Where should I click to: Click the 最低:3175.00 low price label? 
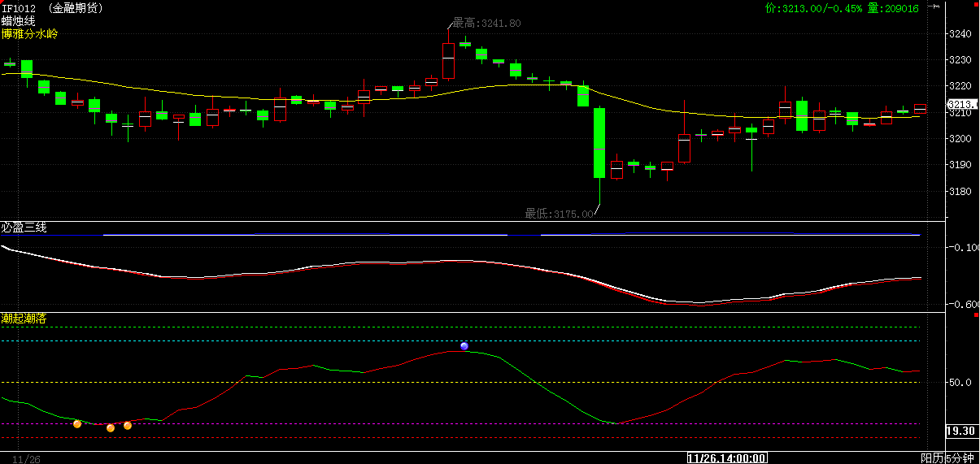tap(560, 214)
